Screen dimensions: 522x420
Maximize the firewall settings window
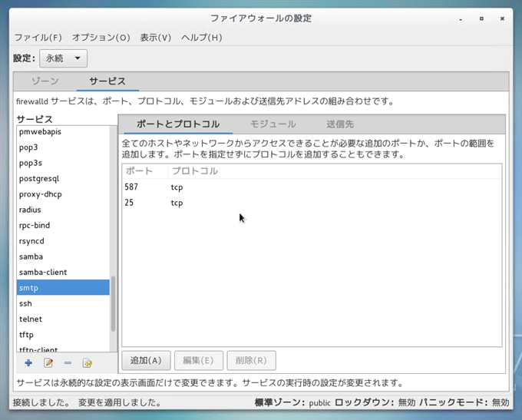coord(481,18)
